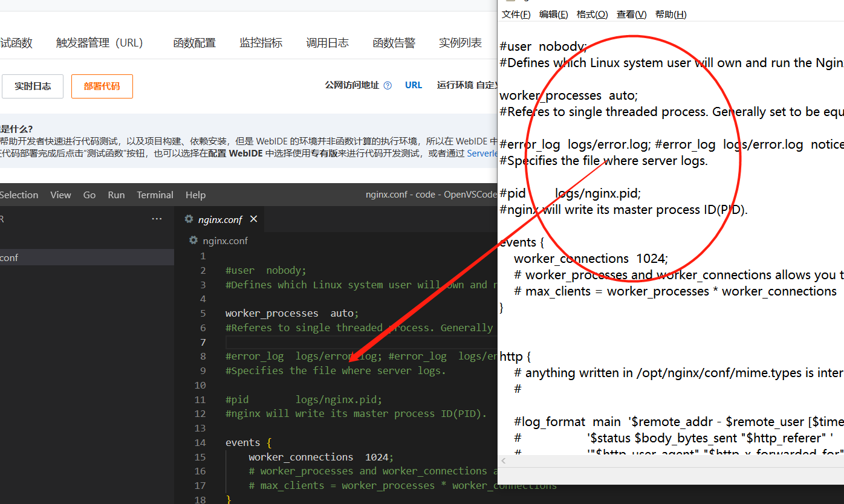Open the 文件(F) menu in Notepad
This screenshot has width=844, height=504.
click(x=515, y=14)
